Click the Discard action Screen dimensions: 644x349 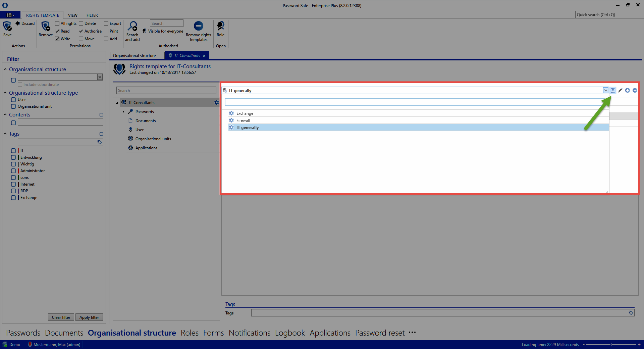(x=25, y=23)
